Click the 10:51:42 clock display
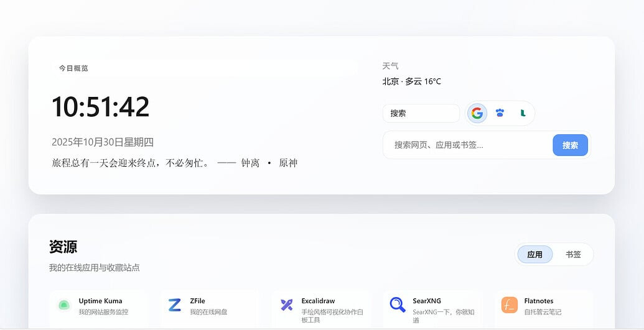 click(x=100, y=107)
